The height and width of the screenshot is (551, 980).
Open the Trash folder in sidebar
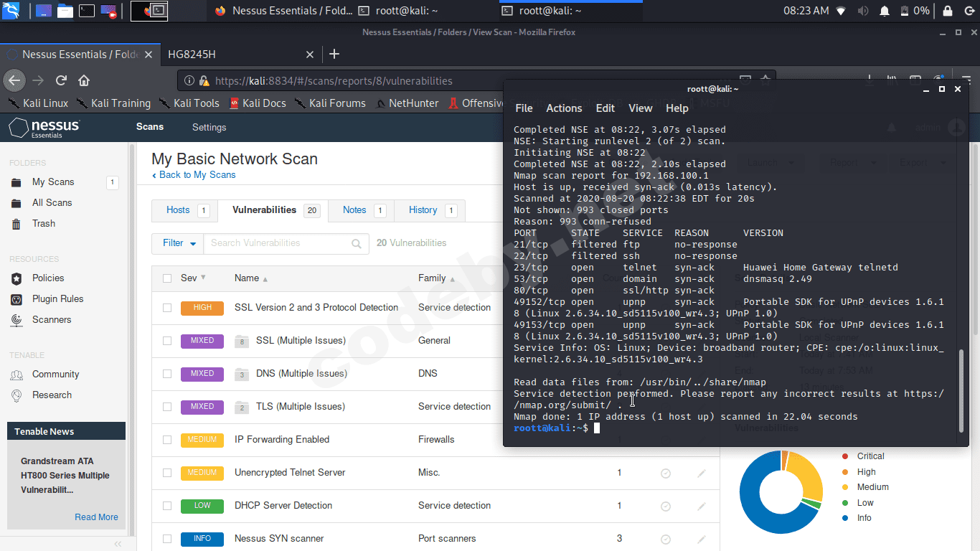pos(43,224)
